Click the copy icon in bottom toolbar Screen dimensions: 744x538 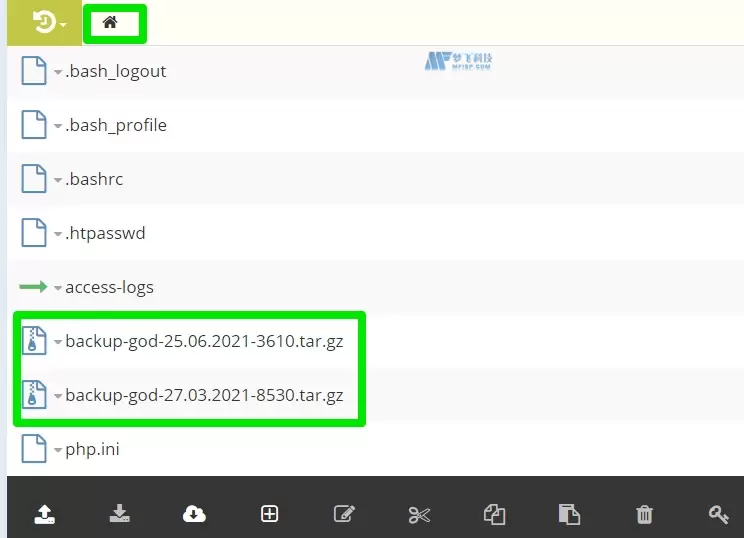[x=494, y=514]
